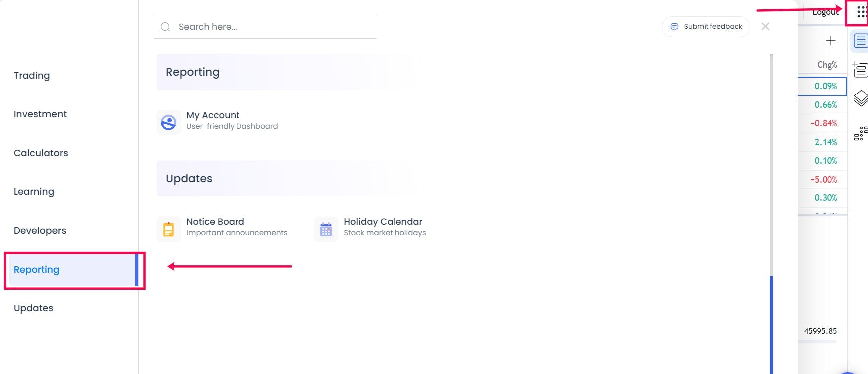Click the My Account dashboard icon
The height and width of the screenshot is (374, 868).
(x=169, y=122)
